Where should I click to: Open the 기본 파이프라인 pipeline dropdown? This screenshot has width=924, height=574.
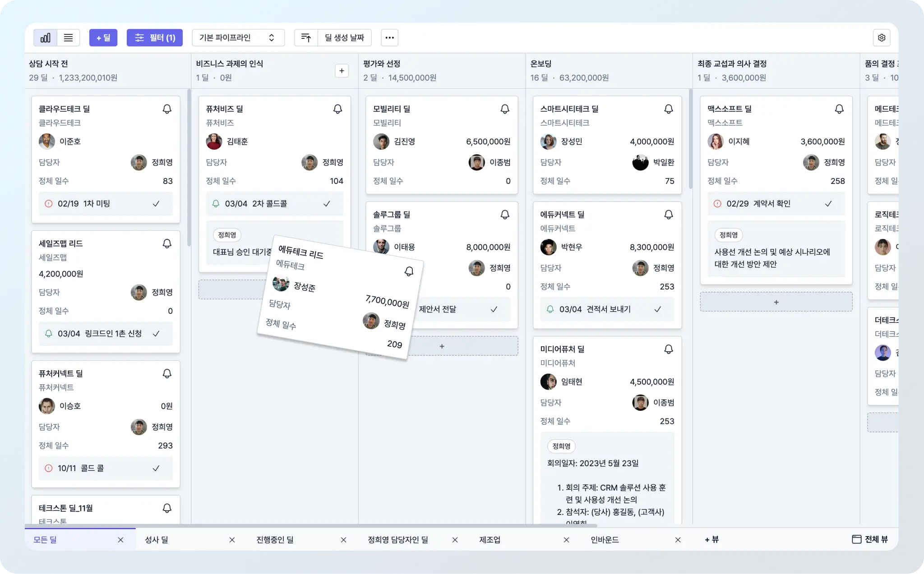pyautogui.click(x=238, y=38)
